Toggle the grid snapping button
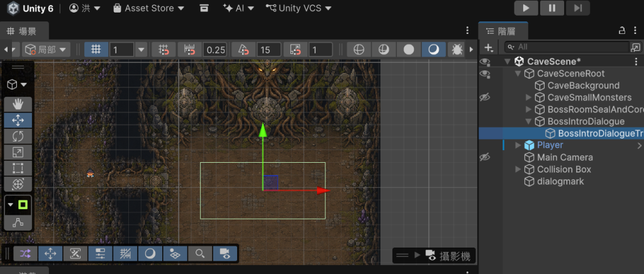Screen dimensions: 644x274 click(96, 50)
